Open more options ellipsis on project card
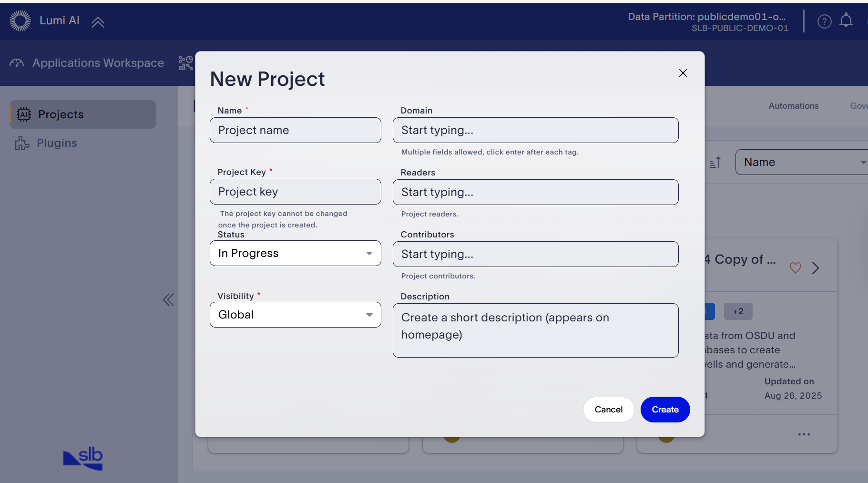The width and height of the screenshot is (868, 483). (x=804, y=434)
